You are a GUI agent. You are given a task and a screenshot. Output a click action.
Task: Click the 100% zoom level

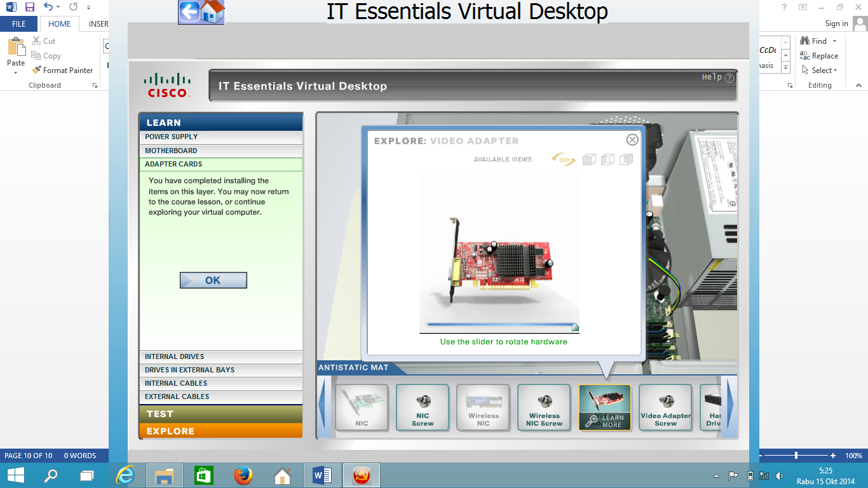[x=853, y=456]
